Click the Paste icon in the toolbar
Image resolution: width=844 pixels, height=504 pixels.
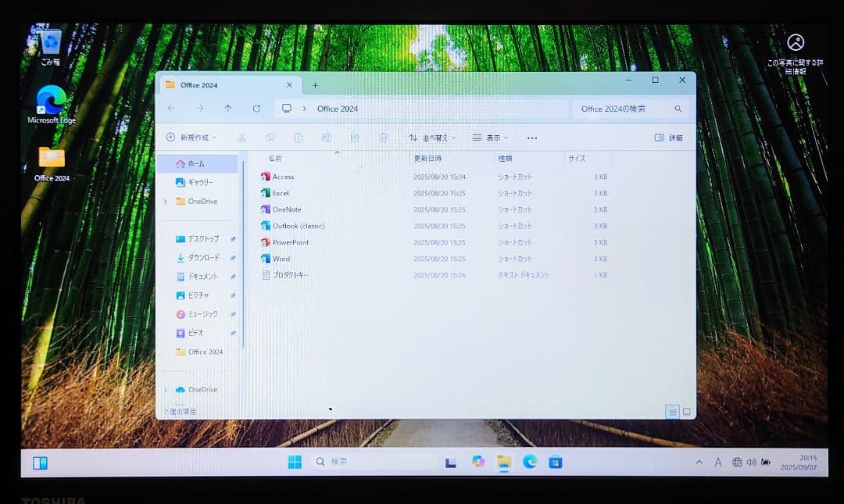tap(297, 138)
